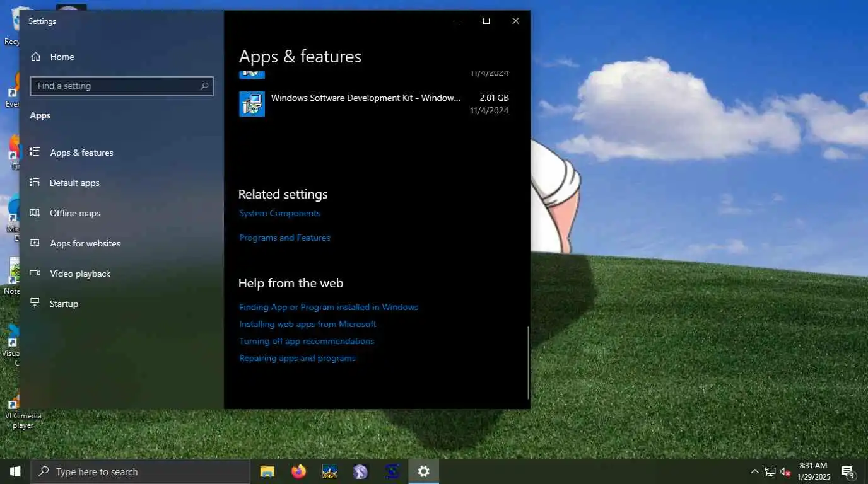Click the Default apps sidebar icon
This screenshot has height=484, width=868.
pos(35,182)
